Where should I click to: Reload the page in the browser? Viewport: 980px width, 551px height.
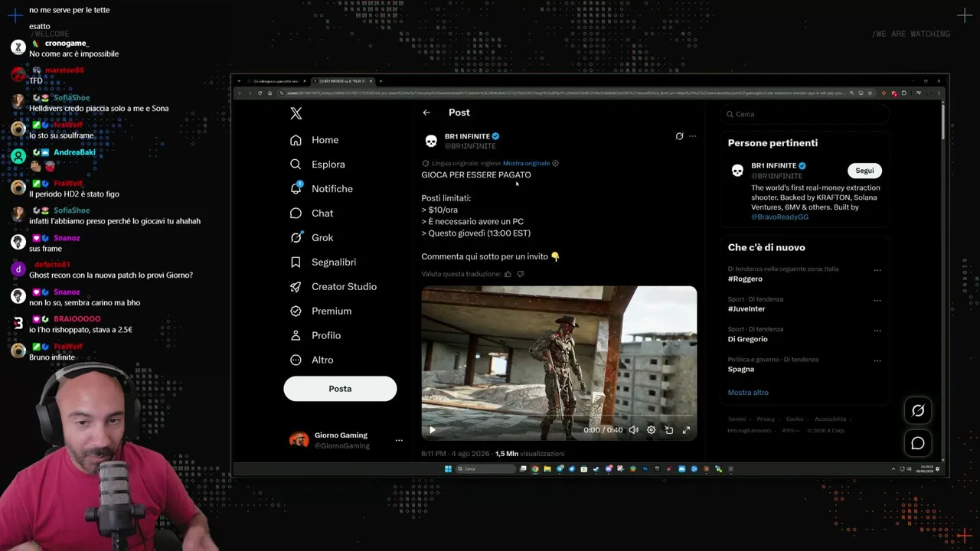click(260, 93)
